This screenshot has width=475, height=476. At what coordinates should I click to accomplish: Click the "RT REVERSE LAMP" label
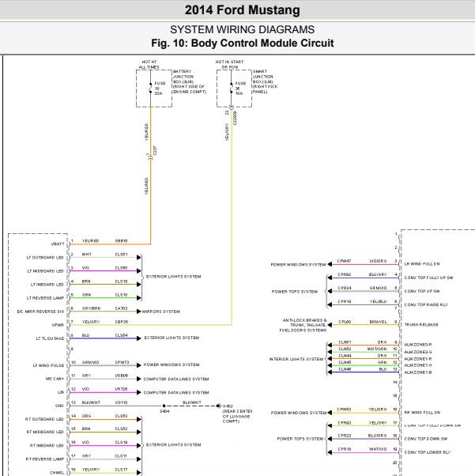click(45, 459)
